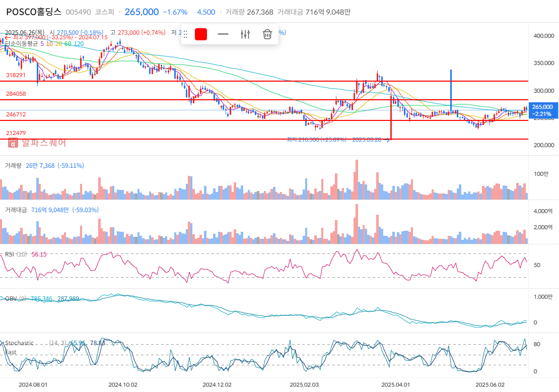Open drawing settings sliders icon

click(x=245, y=34)
